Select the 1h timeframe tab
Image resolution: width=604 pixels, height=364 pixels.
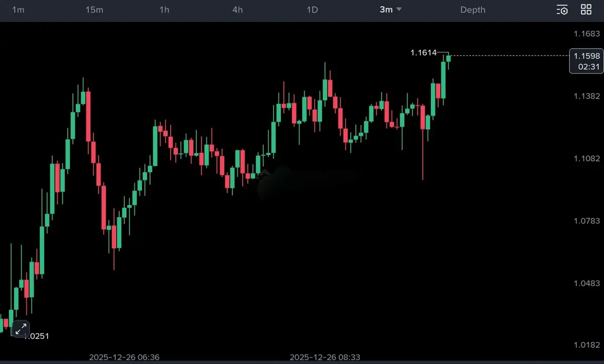pos(164,10)
